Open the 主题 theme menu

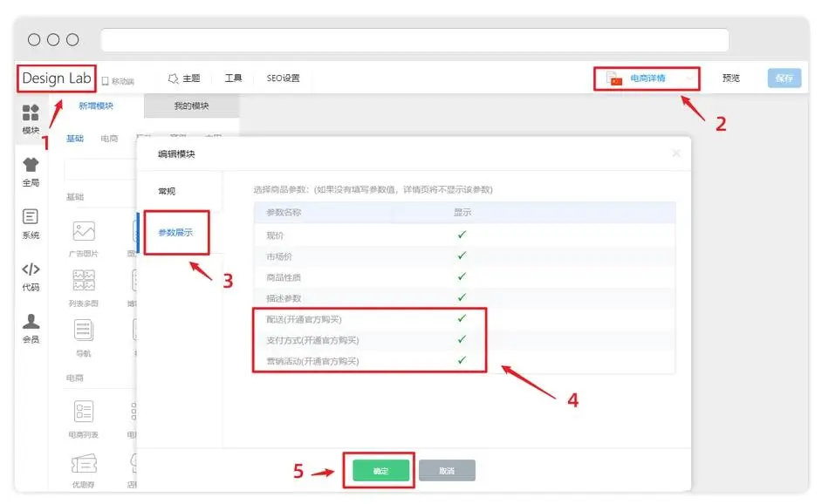[x=184, y=78]
